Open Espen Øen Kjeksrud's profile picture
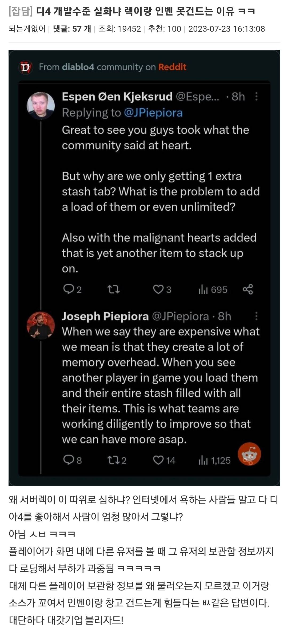 (x=41, y=106)
